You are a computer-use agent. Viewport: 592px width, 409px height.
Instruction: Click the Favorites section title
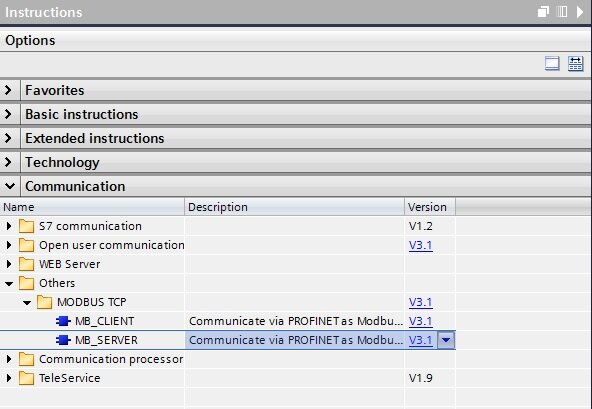[55, 90]
